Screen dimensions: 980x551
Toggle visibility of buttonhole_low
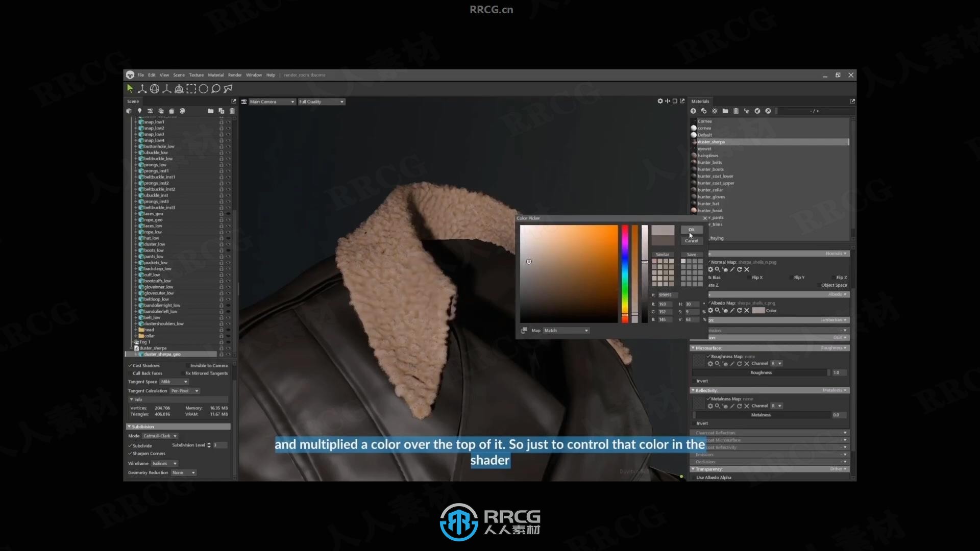click(x=228, y=146)
